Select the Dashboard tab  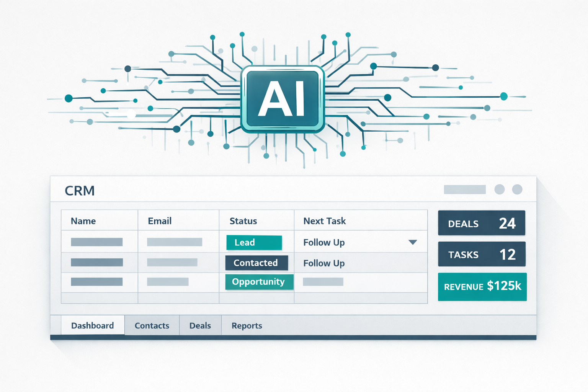point(92,325)
